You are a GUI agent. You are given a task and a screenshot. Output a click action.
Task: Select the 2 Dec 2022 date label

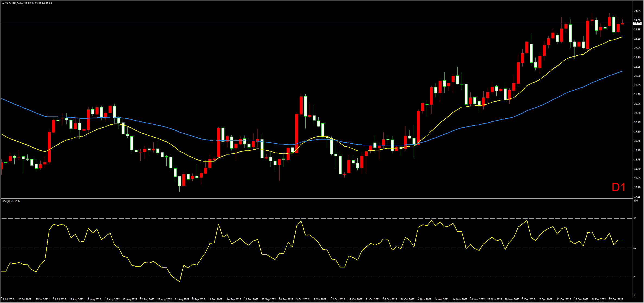pos(528,299)
